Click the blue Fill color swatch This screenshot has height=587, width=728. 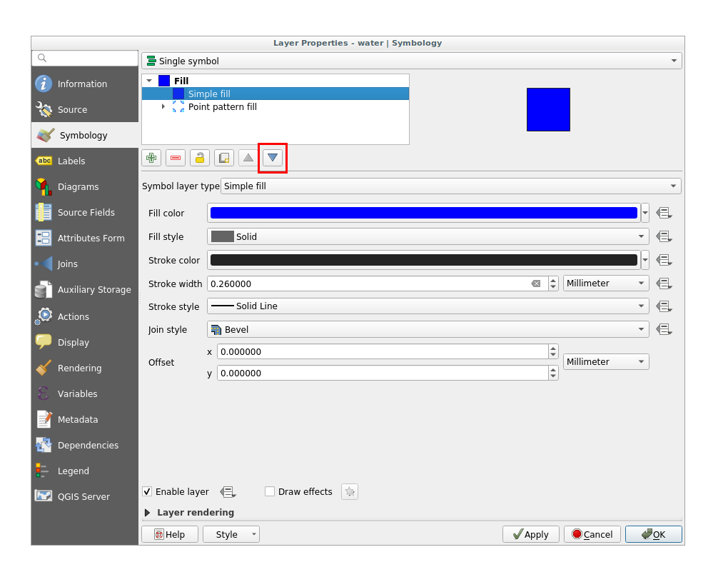[423, 213]
